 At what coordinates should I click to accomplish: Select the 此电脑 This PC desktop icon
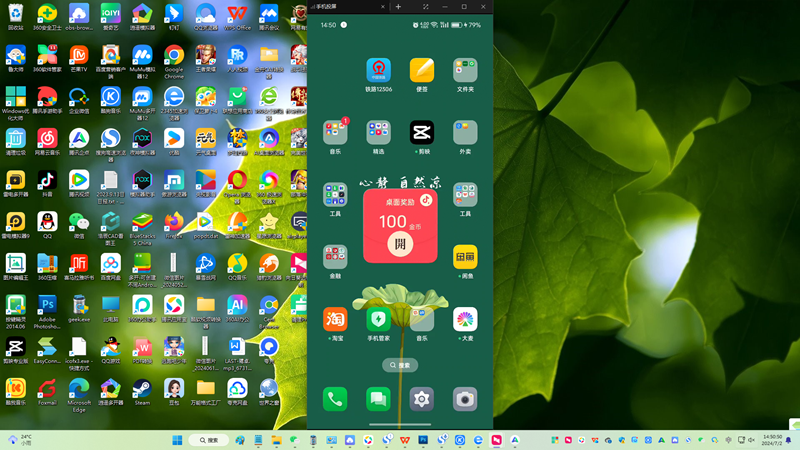click(110, 309)
